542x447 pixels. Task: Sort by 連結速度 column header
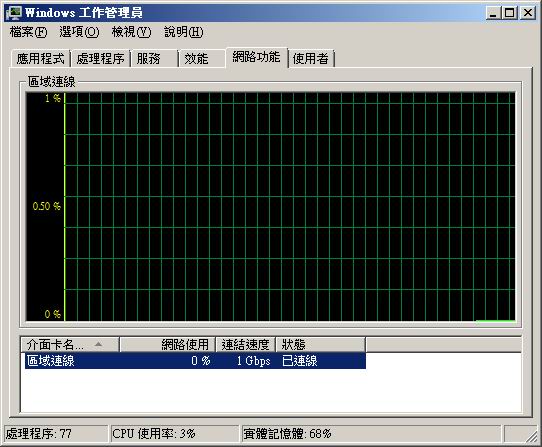tap(245, 344)
